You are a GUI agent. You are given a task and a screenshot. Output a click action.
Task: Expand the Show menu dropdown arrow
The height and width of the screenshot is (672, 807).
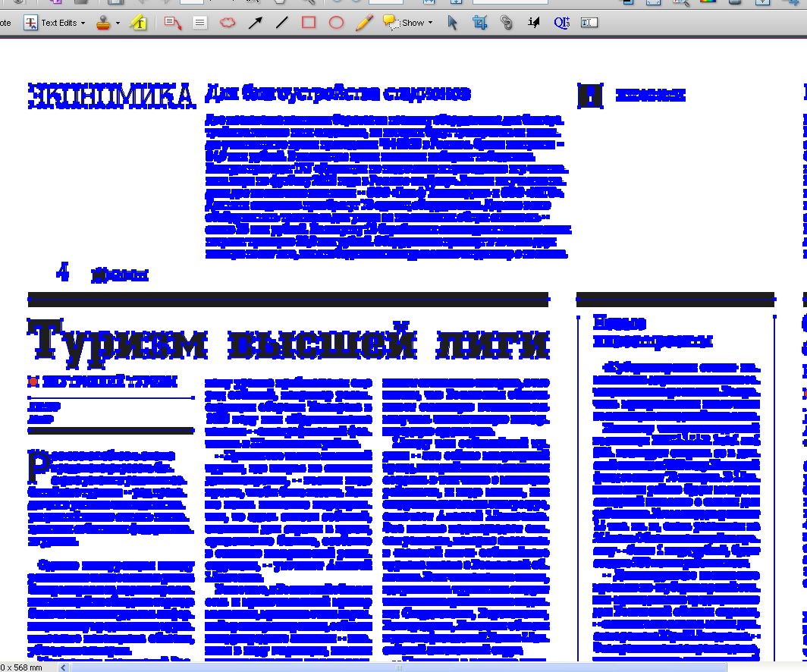tap(430, 24)
